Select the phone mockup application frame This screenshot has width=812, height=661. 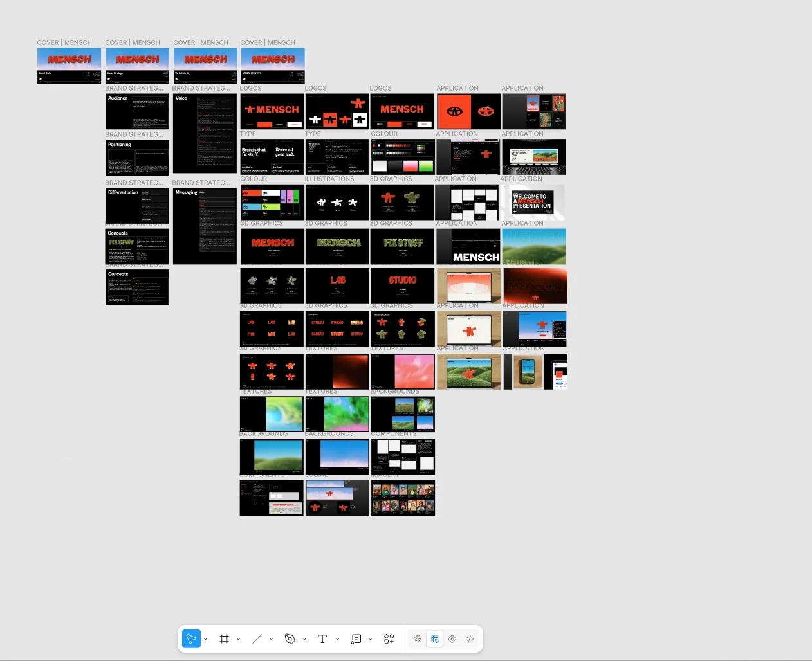pos(535,372)
